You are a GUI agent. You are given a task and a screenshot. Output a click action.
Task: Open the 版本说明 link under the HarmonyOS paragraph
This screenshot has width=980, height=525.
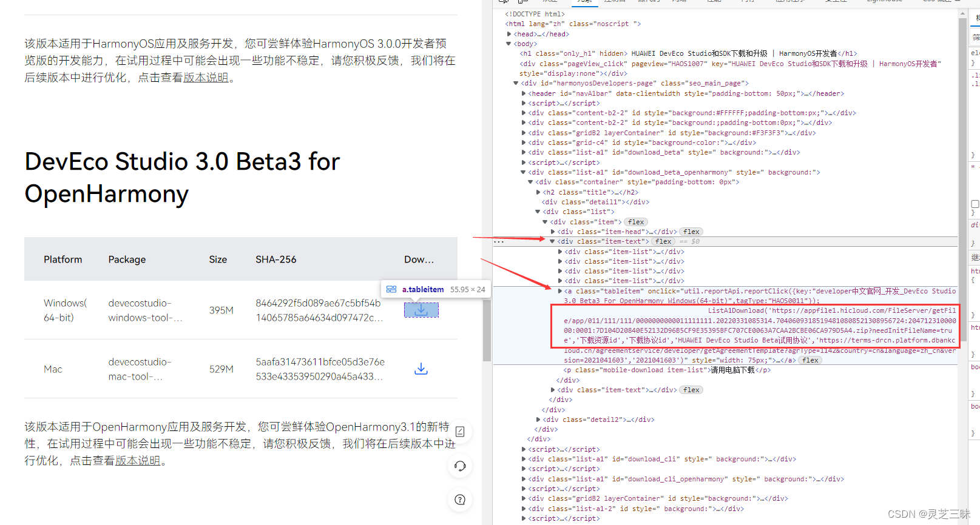click(x=206, y=78)
